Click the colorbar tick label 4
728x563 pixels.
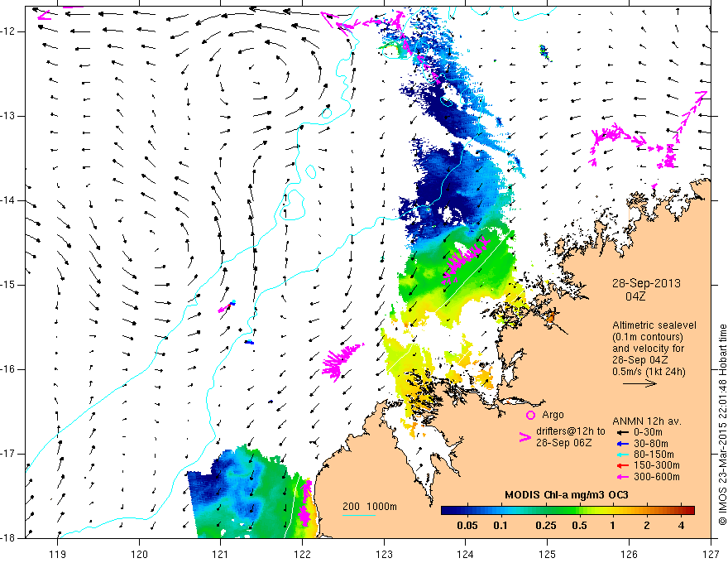tap(681, 526)
